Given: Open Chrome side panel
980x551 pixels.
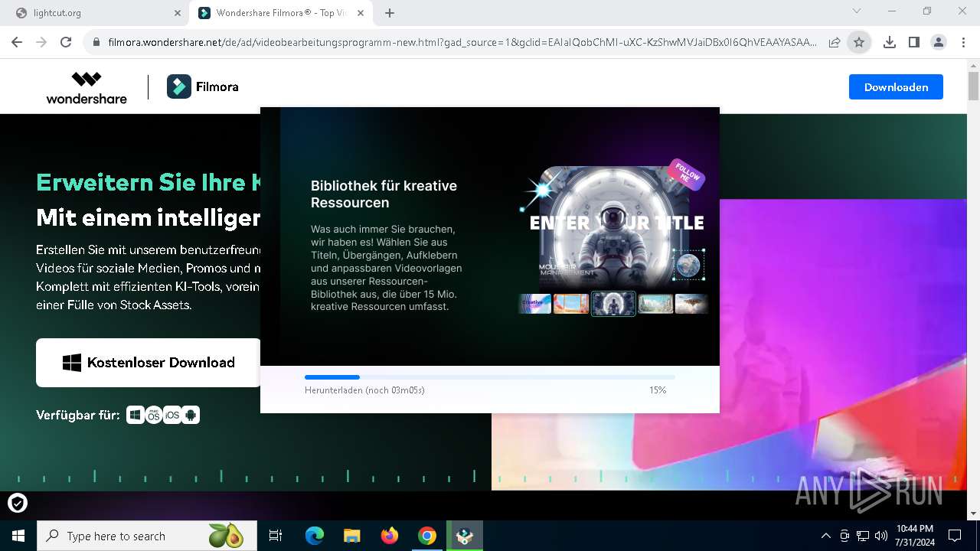Looking at the screenshot, I should pos(913,43).
